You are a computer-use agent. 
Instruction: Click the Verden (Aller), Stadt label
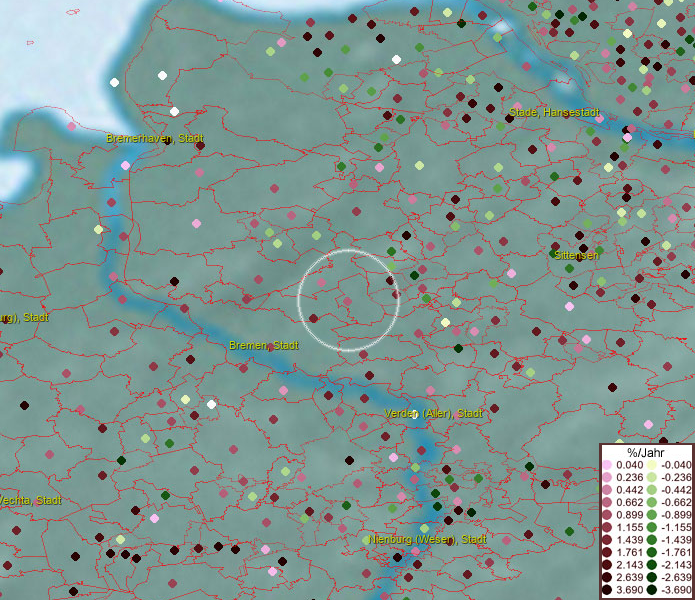click(x=433, y=413)
